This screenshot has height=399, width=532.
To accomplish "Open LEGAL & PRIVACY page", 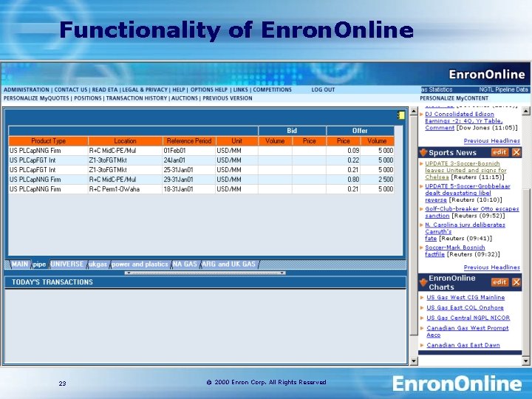I will 145,89.
